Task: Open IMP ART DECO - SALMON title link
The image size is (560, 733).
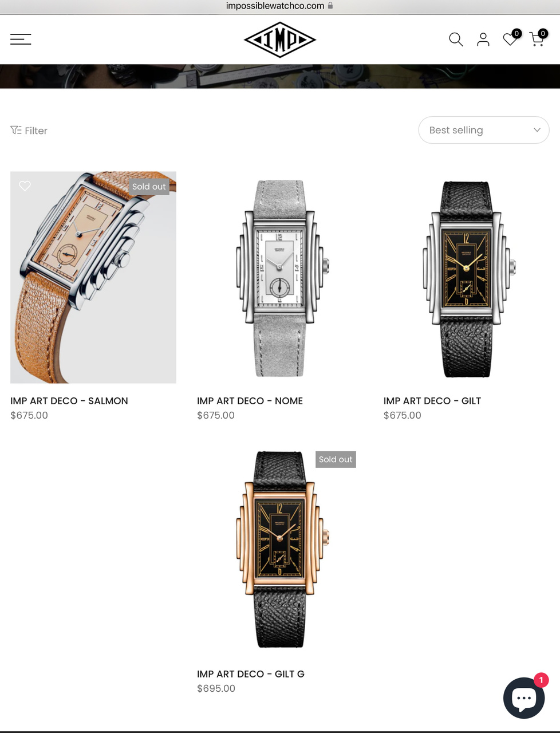Action: pos(69,401)
